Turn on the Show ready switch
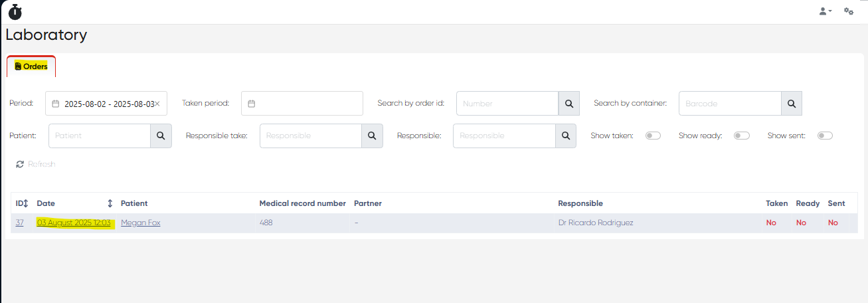 (741, 136)
